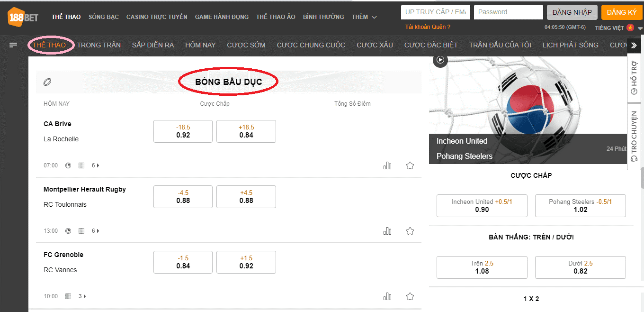Bet Trên 2.5 at 1.08

point(482,267)
